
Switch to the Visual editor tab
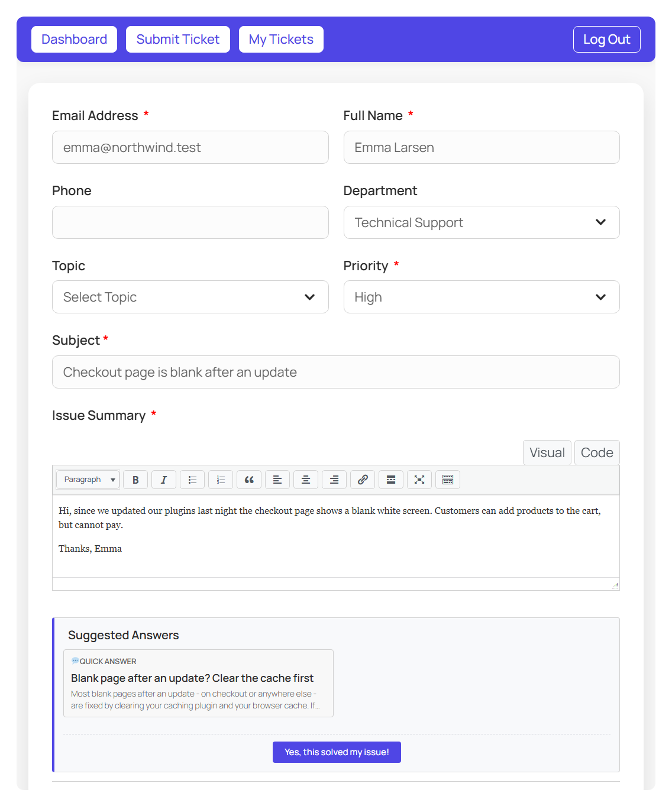[547, 453]
